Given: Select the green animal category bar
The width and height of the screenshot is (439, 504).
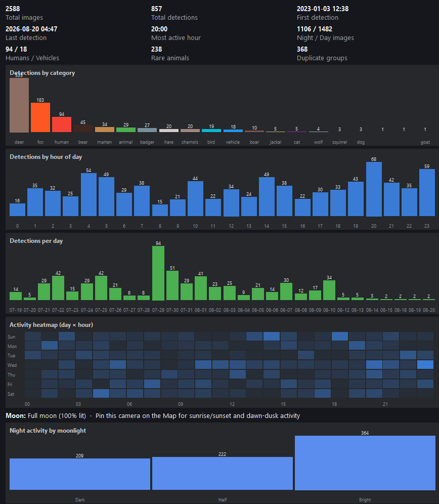Looking at the screenshot, I should tap(125, 130).
